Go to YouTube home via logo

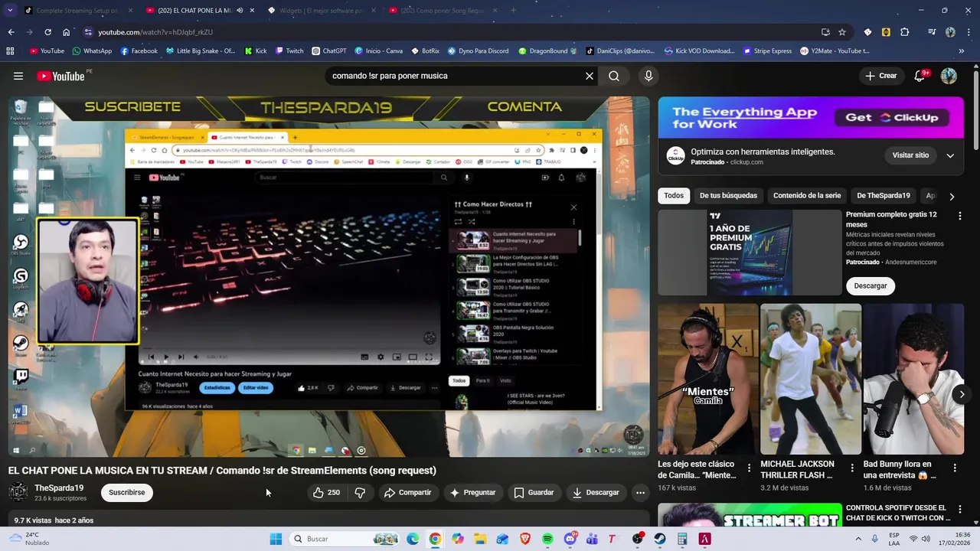coord(60,76)
